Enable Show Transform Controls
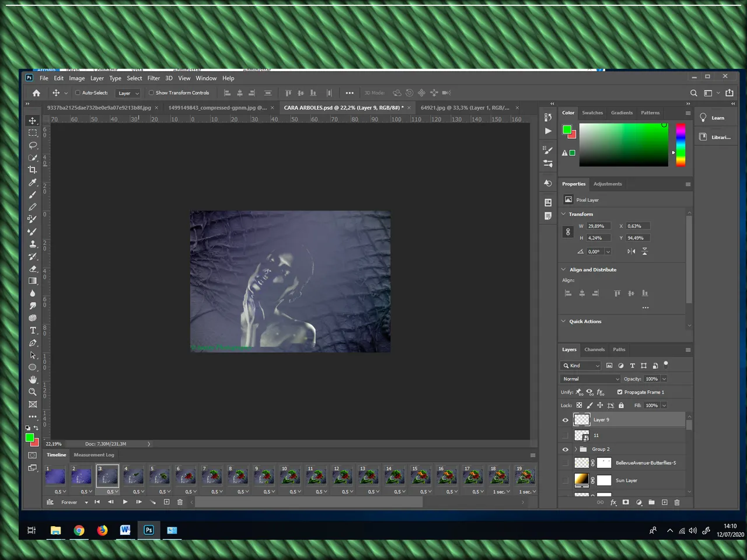The height and width of the screenshot is (560, 747). pyautogui.click(x=151, y=93)
